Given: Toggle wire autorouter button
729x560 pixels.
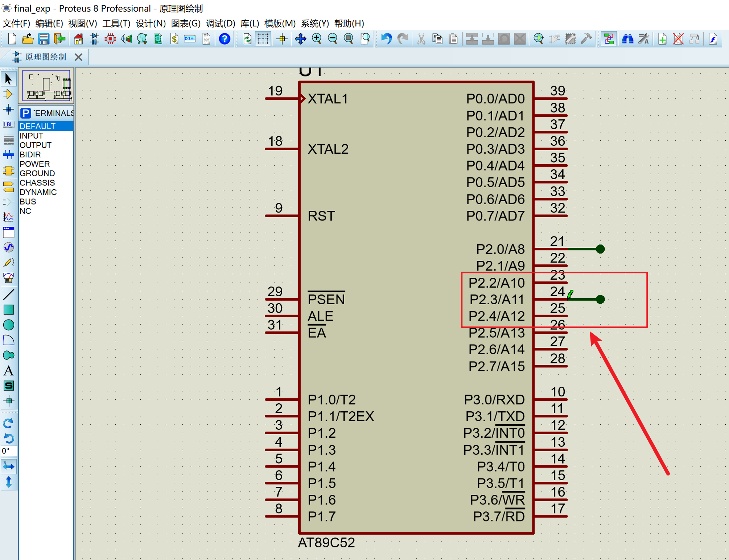Looking at the screenshot, I should [609, 39].
